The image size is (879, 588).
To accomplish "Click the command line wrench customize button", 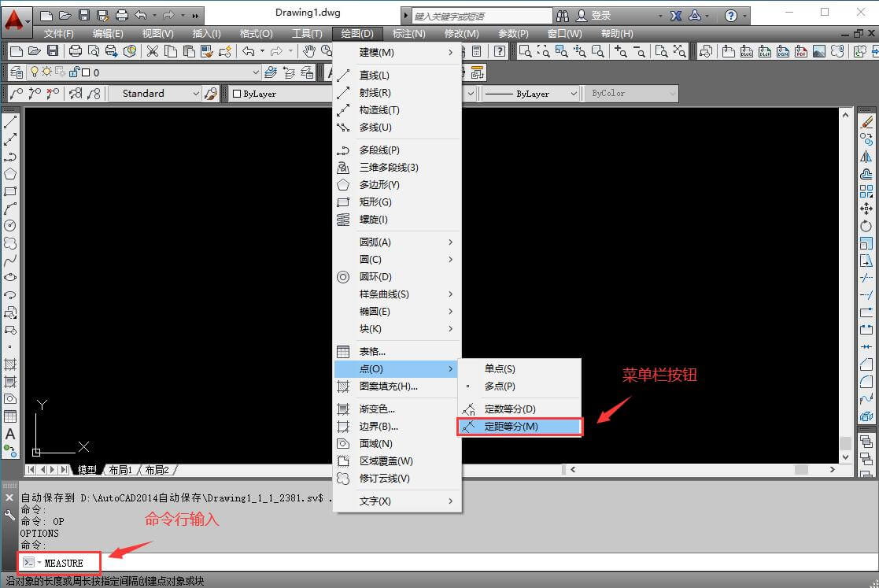I will coord(9,515).
